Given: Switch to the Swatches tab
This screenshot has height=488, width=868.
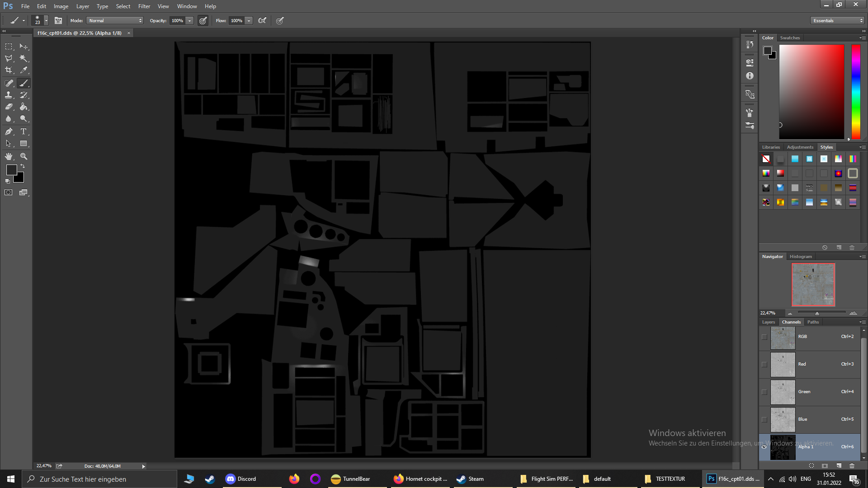Looking at the screenshot, I should click(x=790, y=38).
